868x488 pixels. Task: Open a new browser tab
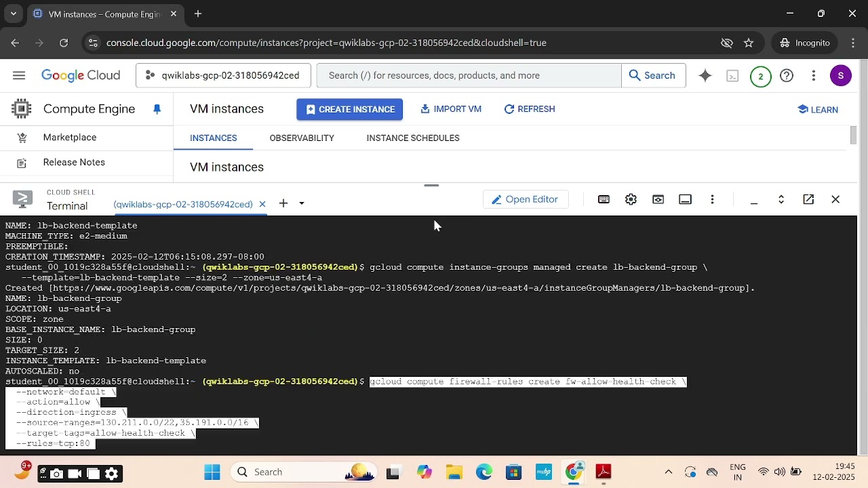[x=198, y=14]
